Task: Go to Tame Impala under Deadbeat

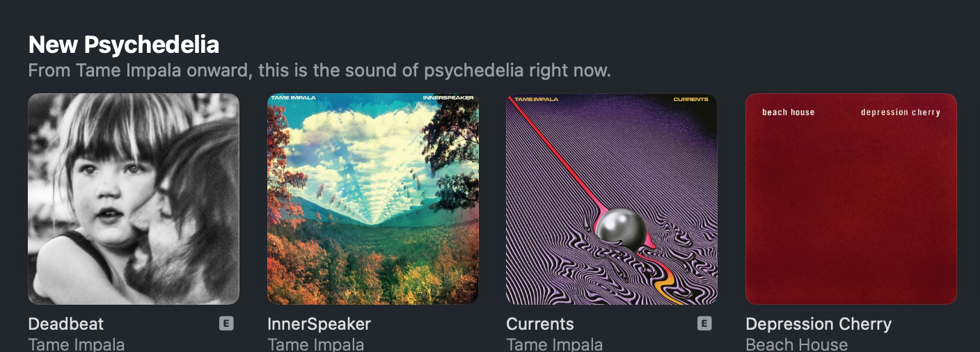Action: (x=77, y=344)
